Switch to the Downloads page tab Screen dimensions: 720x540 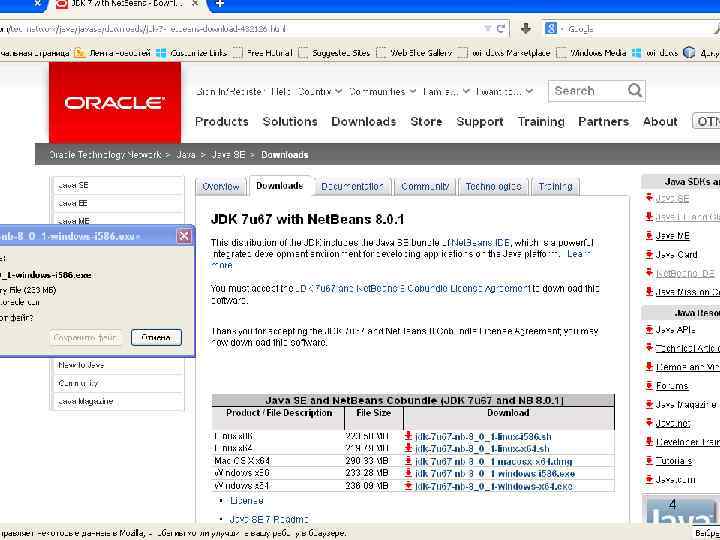coord(280,186)
